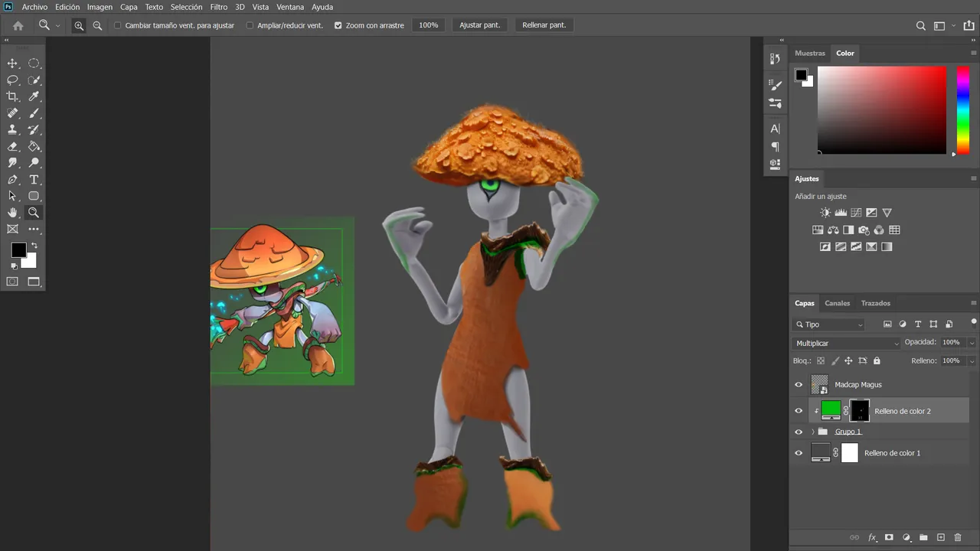Select the Type tool

34,180
